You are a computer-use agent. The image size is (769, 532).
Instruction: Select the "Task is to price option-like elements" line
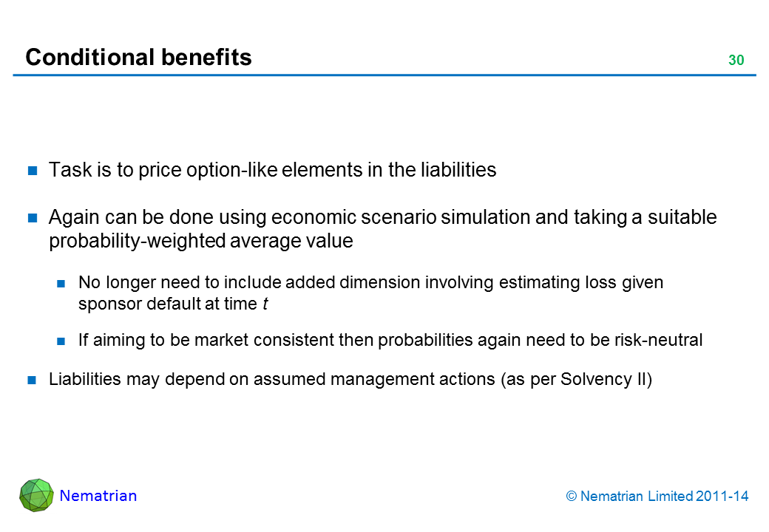tap(272, 170)
